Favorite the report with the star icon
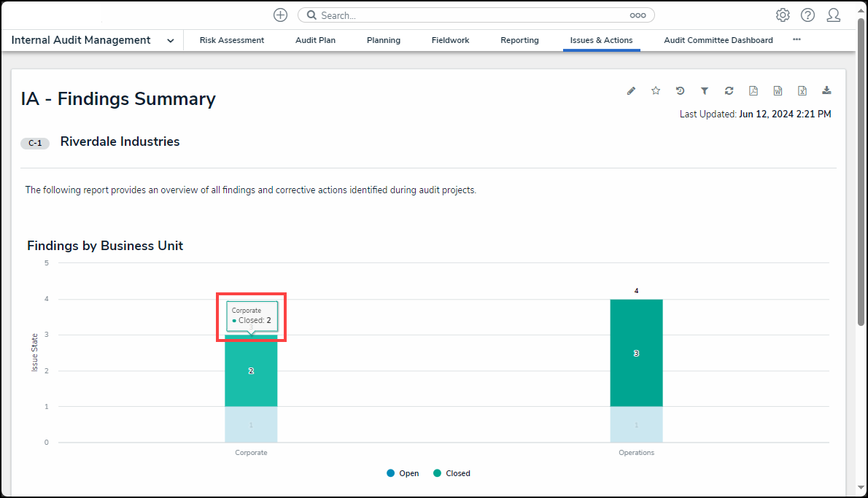Screen dimensions: 868x498 [656, 91]
